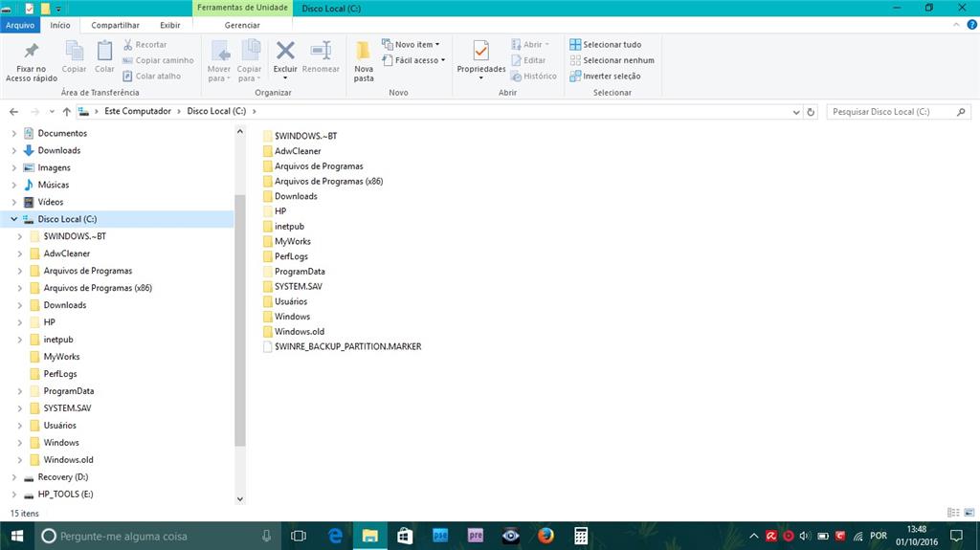
Task: Open the Windows Start menu
Action: click(17, 536)
